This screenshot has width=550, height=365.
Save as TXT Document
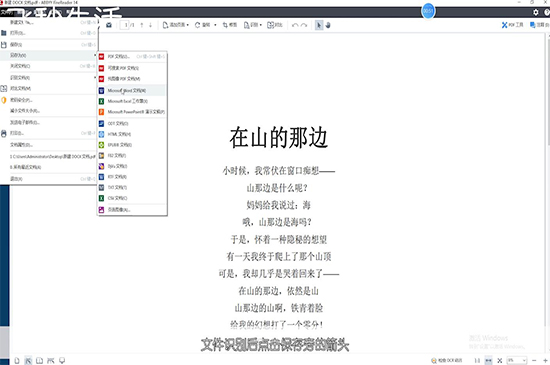(132, 188)
